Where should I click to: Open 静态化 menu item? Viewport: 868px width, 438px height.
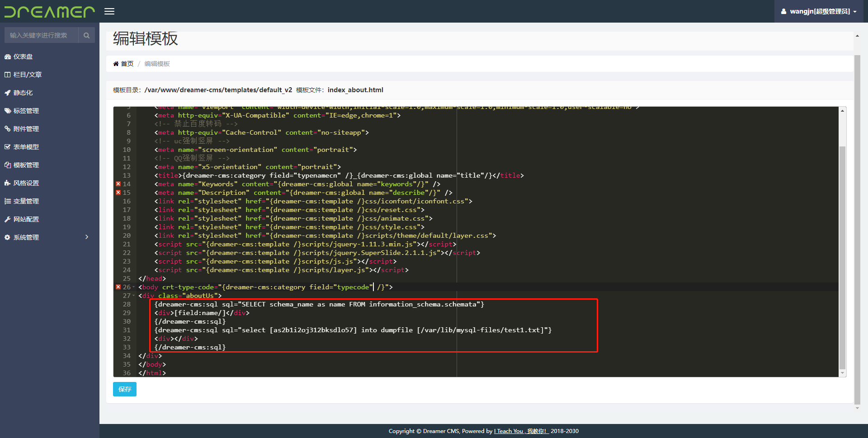tap(50, 93)
